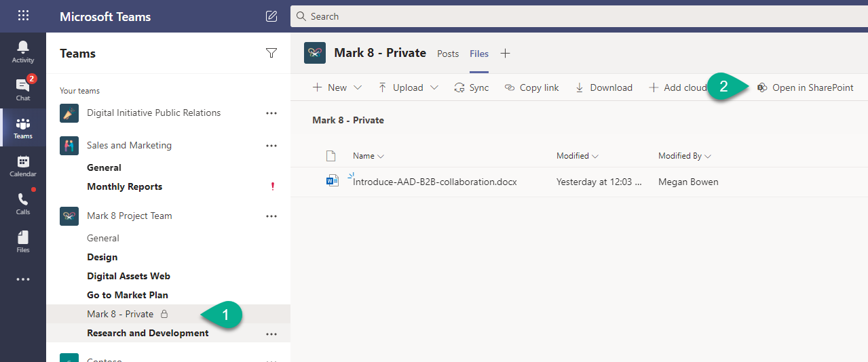Open Chat in the left rail
Viewport: 868px width, 362px height.
coord(23,89)
